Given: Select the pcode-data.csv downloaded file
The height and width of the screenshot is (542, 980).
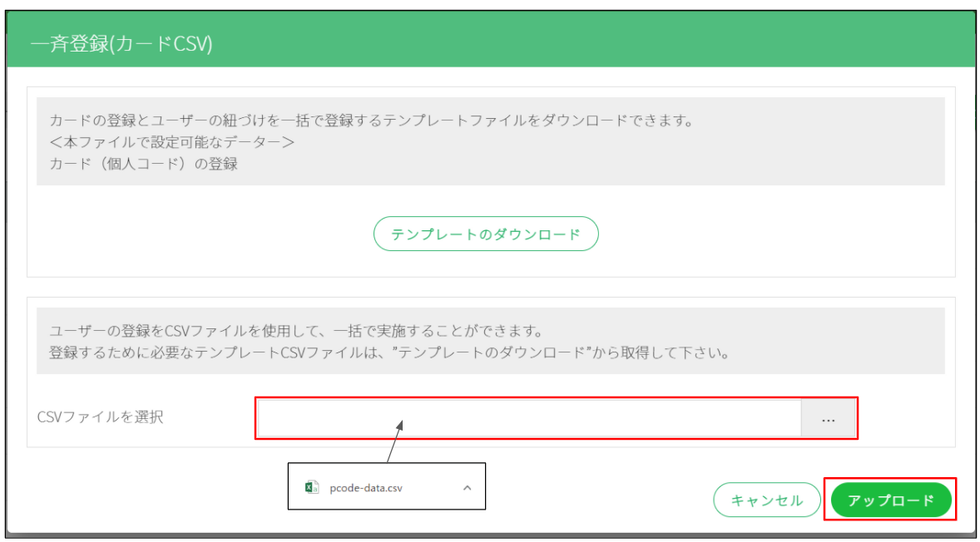Looking at the screenshot, I should pyautogui.click(x=386, y=486).
